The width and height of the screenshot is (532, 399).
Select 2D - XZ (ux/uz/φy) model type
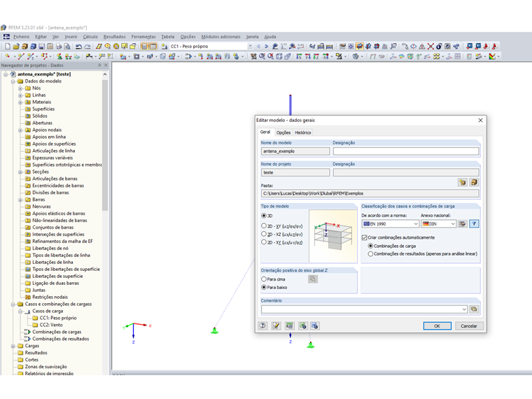264,234
